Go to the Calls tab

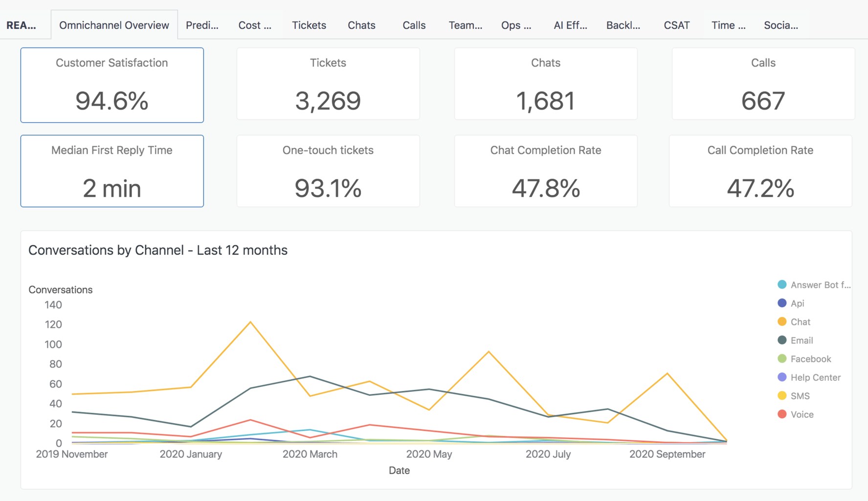coord(414,25)
